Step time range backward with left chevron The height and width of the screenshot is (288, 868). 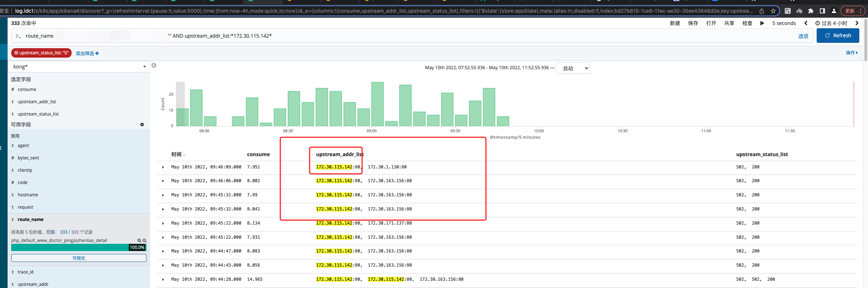click(806, 23)
